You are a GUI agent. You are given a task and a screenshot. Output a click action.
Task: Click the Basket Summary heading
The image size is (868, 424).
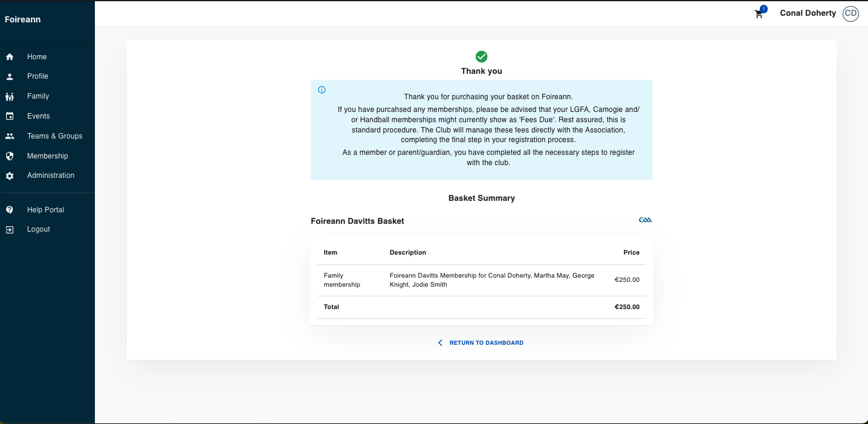(x=482, y=198)
